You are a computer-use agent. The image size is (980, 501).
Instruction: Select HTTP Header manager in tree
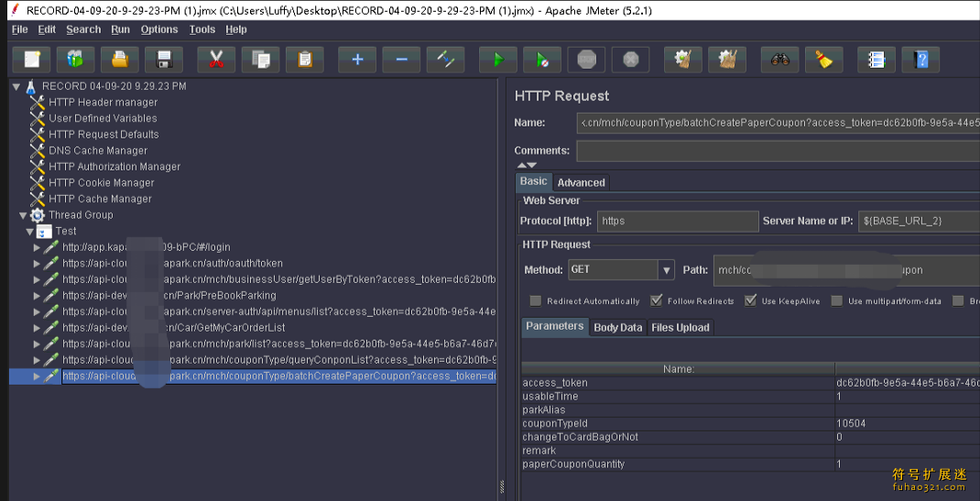coord(103,103)
